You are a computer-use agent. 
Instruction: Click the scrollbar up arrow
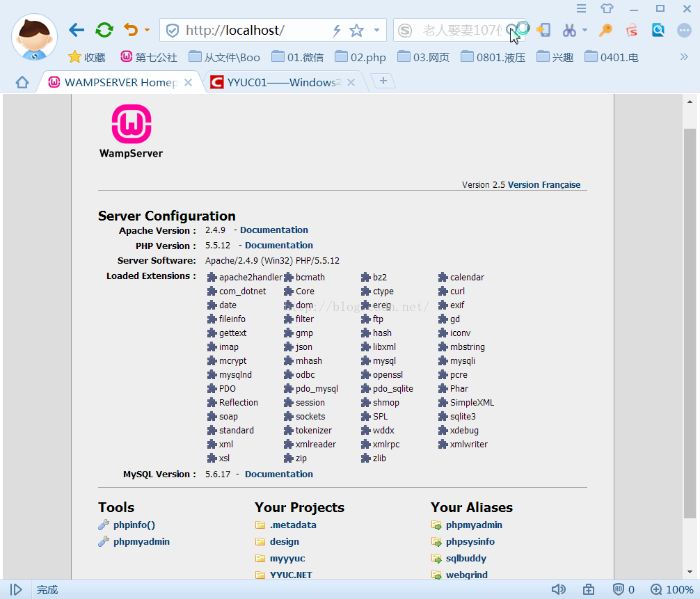pos(690,102)
